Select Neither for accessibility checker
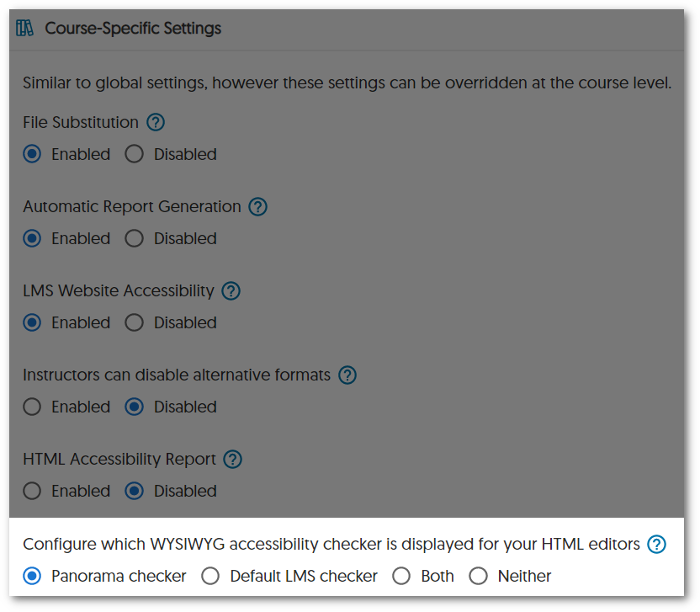 479,577
